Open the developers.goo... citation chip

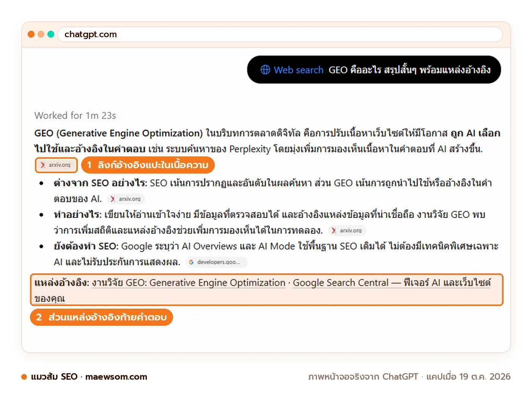216,262
